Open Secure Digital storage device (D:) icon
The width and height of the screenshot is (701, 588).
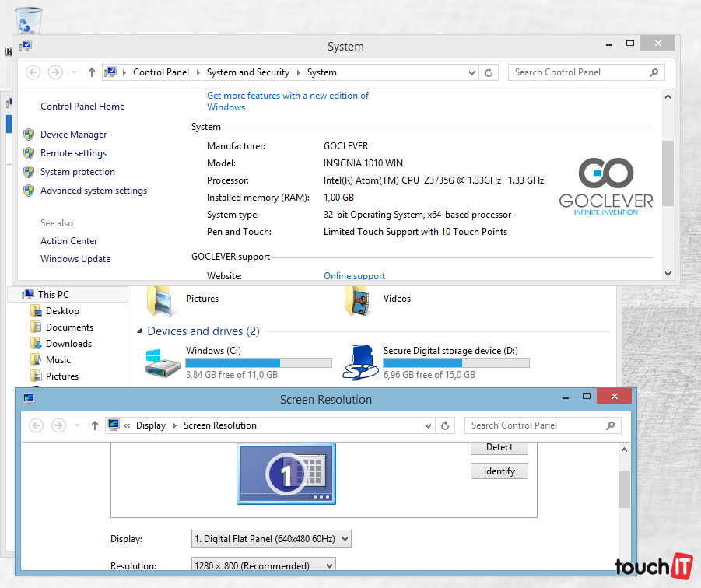360,362
